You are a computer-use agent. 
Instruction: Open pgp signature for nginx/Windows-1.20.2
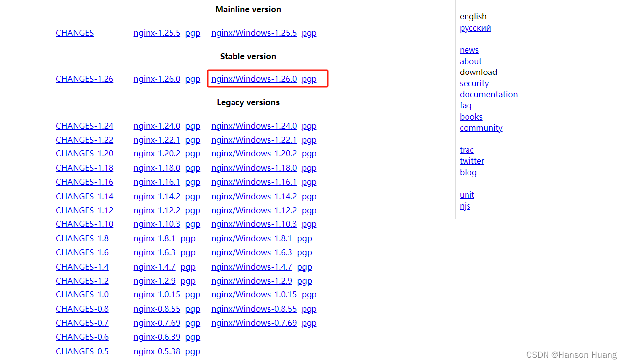(309, 153)
